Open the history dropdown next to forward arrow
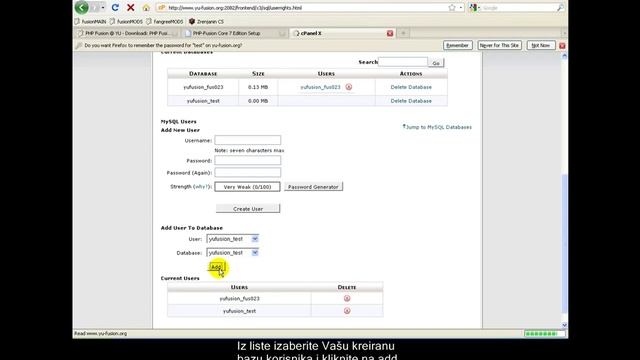 [x=103, y=7]
